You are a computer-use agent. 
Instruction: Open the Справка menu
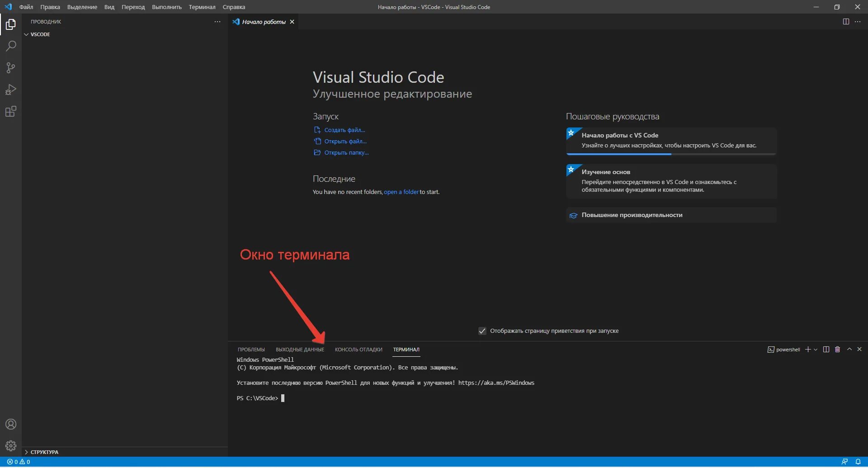234,7
